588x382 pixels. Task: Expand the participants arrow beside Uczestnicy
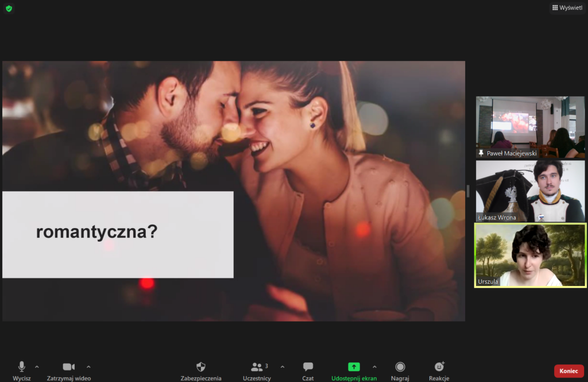(282, 366)
